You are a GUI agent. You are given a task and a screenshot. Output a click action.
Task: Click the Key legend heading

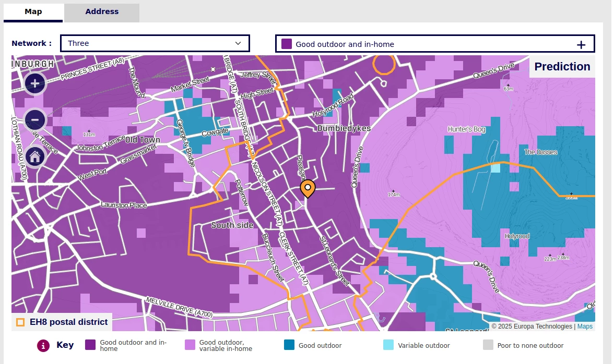click(x=65, y=345)
